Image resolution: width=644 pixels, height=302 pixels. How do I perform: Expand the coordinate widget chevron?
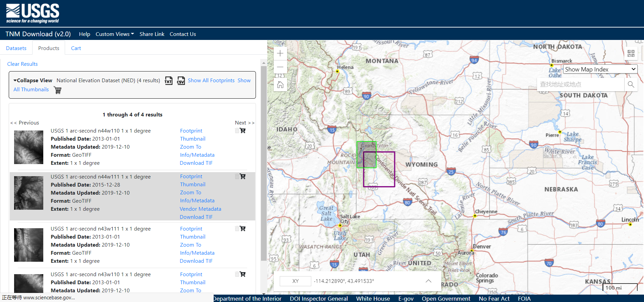click(x=428, y=281)
